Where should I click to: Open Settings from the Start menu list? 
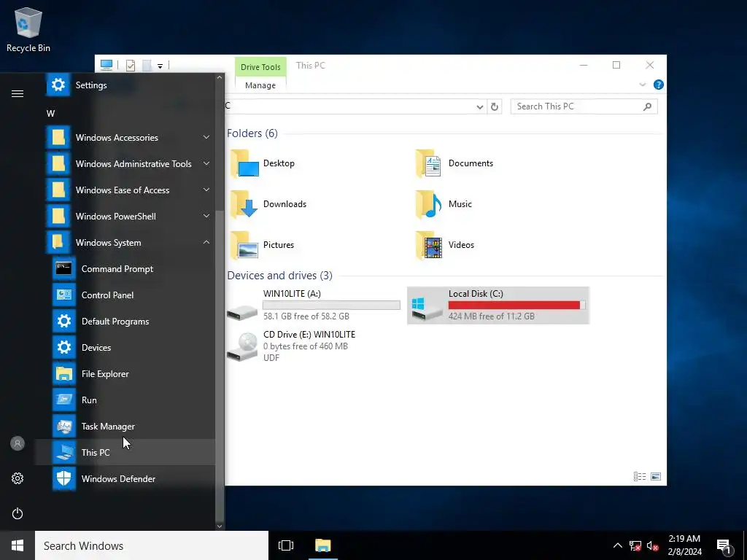(x=125, y=85)
